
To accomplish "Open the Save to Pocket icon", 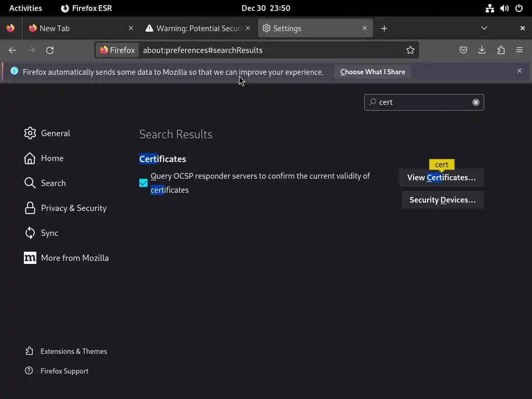I will coord(463,50).
